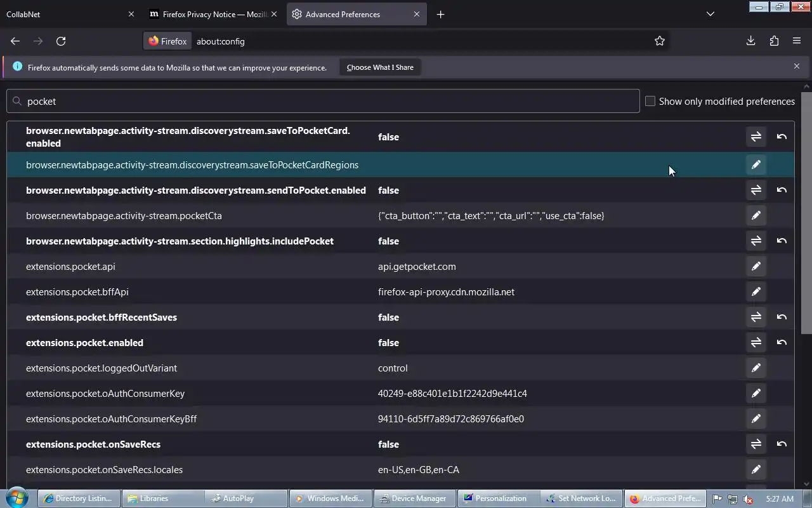
Task: Reset sendToPocket.enabled preference
Action: point(782,190)
